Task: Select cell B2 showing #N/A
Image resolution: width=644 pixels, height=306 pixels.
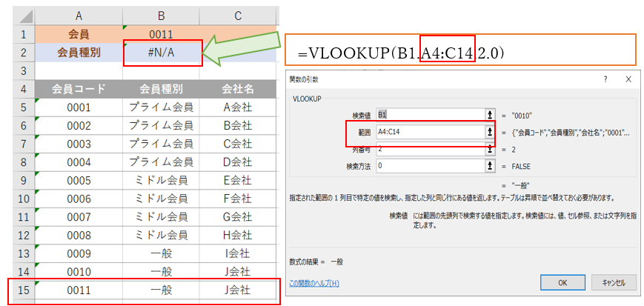Action: tap(161, 52)
